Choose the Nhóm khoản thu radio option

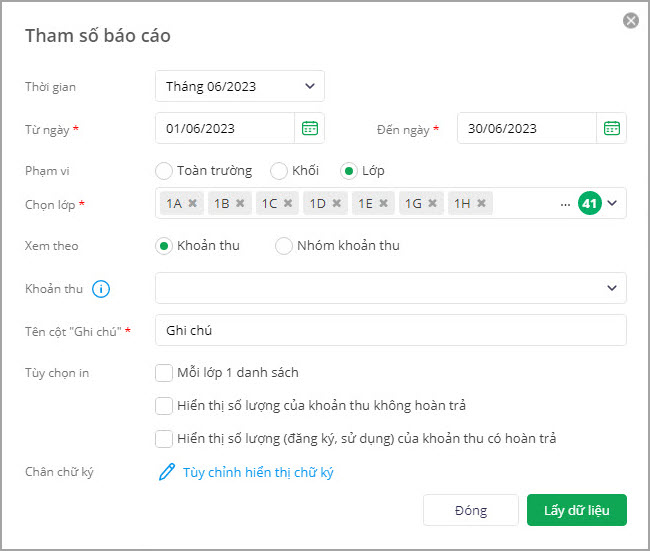(x=284, y=245)
